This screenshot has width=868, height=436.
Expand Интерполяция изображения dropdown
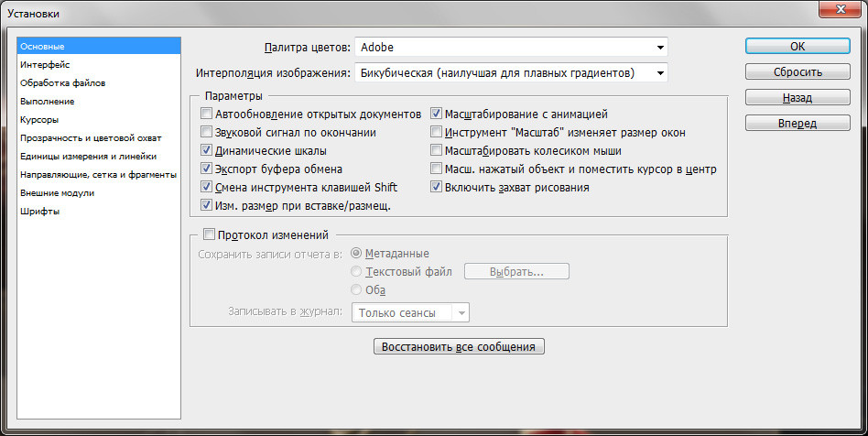(511, 72)
